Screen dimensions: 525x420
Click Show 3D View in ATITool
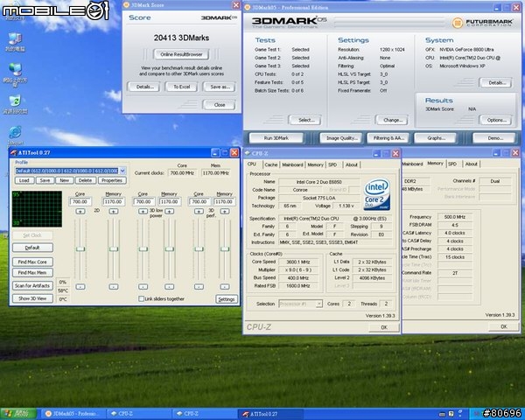[x=32, y=298]
